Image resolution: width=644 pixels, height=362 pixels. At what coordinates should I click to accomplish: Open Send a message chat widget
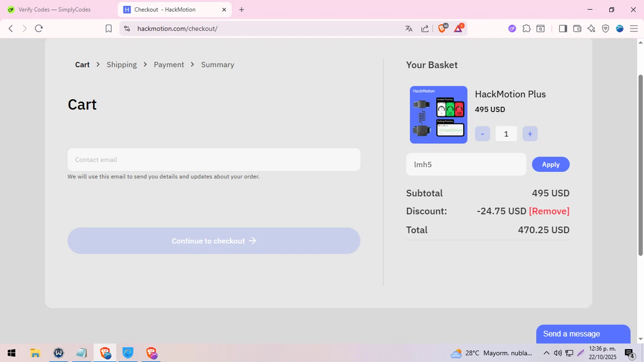pos(583,334)
